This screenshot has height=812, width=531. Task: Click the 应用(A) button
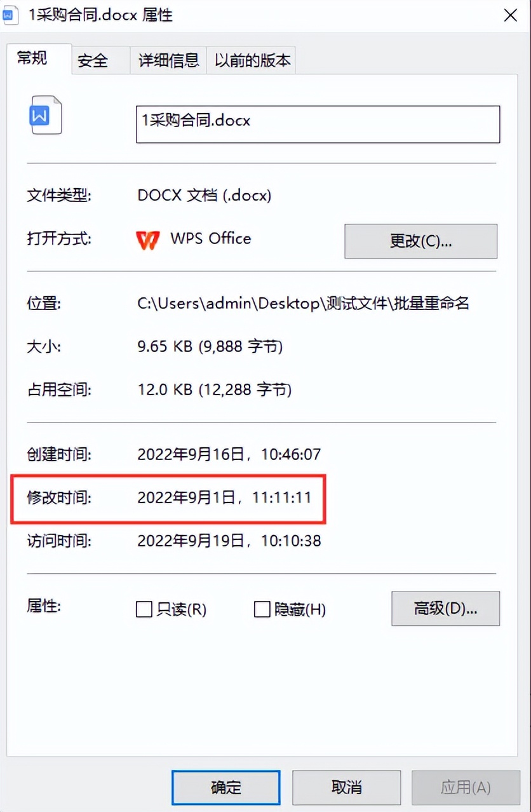point(466,788)
